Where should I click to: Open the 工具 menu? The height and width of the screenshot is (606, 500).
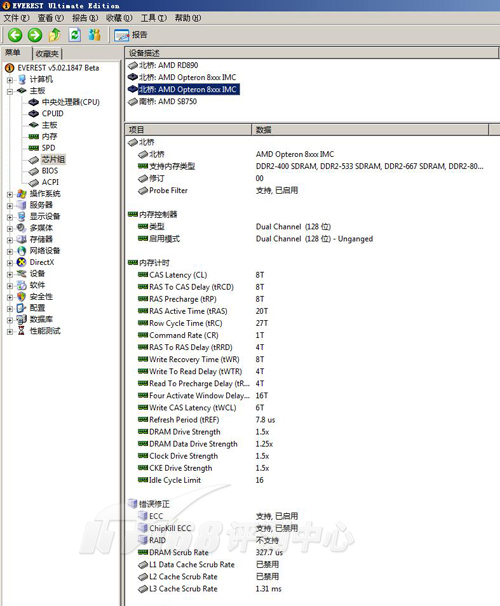point(153,18)
